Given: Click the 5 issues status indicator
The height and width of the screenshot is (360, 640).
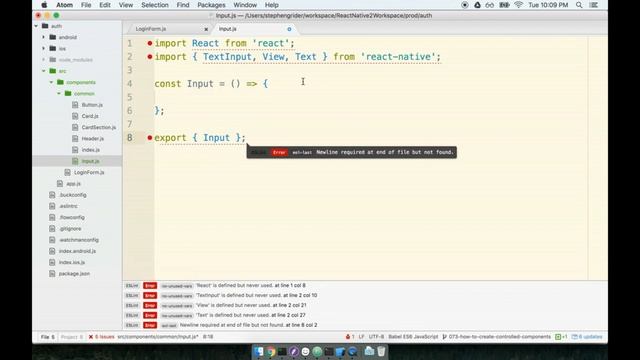Looking at the screenshot, I should tap(102, 337).
